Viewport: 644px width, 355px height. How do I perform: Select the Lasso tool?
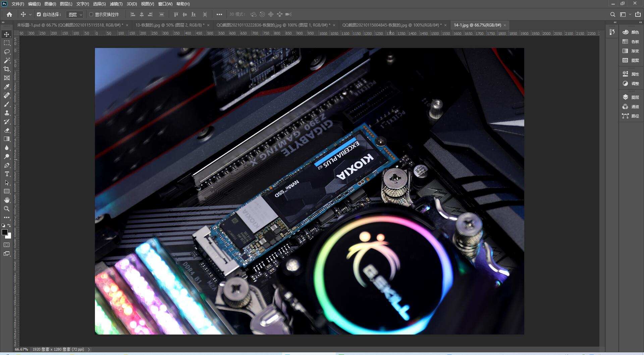pos(7,52)
